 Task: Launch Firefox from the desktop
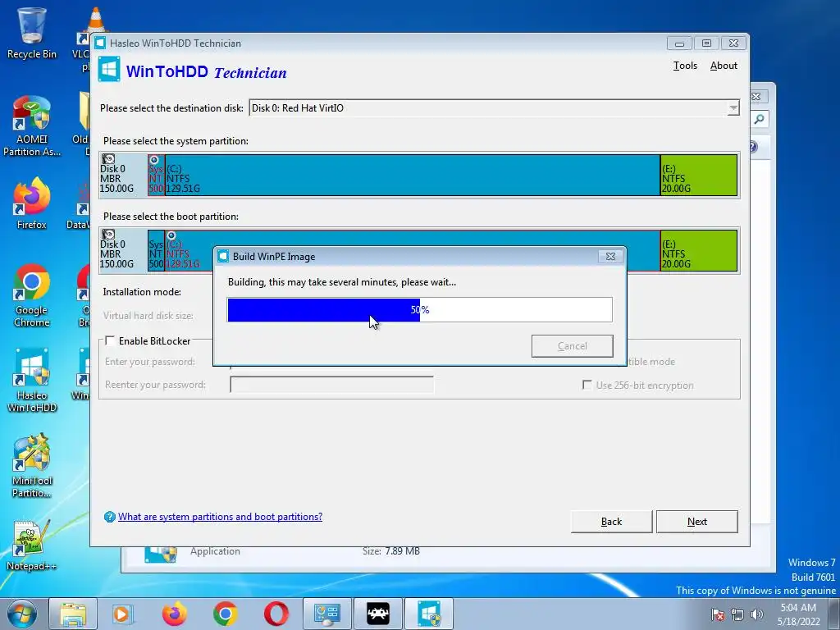pos(31,203)
